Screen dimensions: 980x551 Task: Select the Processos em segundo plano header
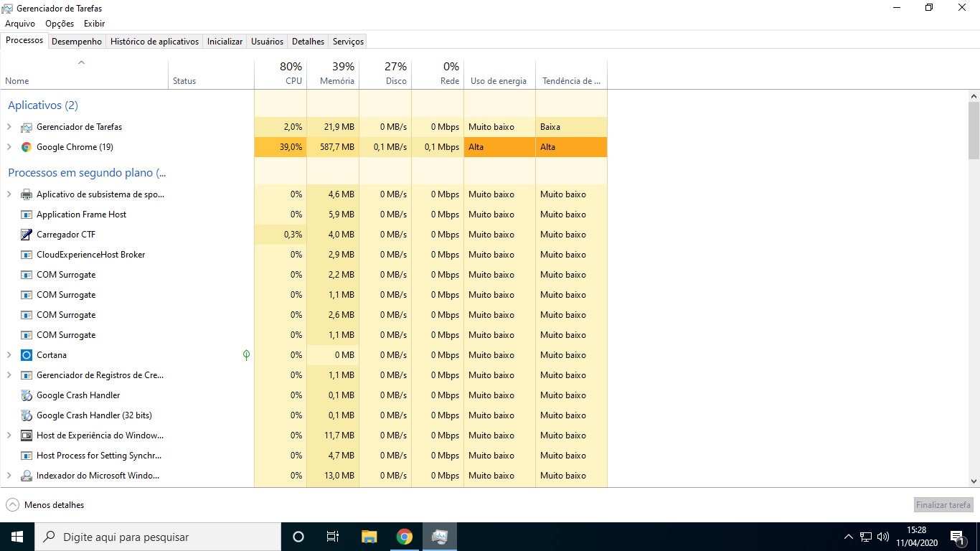point(87,173)
